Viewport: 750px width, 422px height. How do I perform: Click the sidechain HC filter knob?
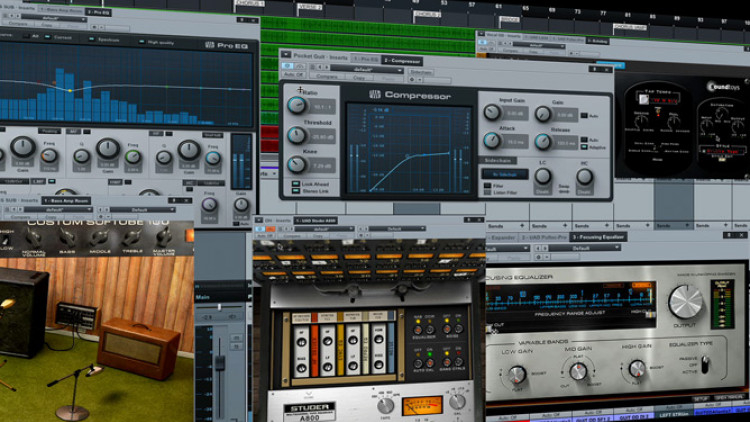tap(584, 177)
